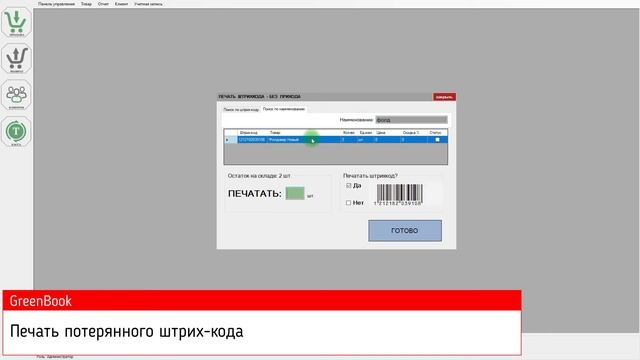The image size is (640, 360).
Task: Open the green incoming-cart sidebar icon
Action: [16, 22]
